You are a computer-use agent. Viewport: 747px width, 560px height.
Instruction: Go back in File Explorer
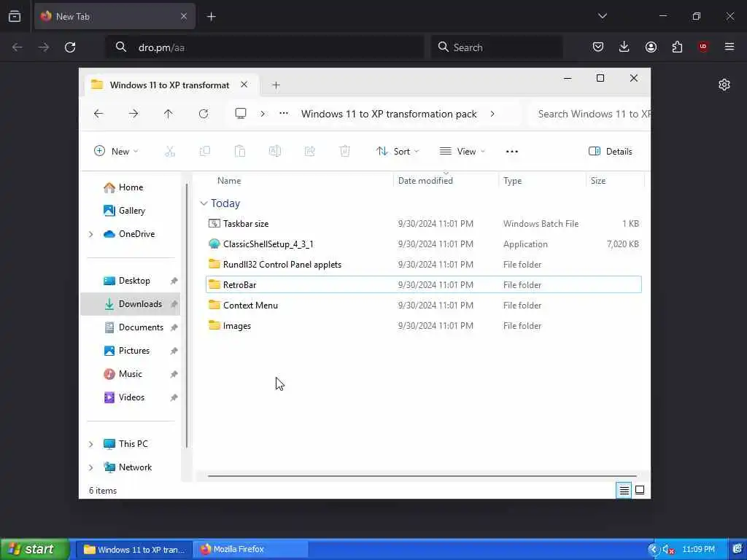tap(98, 114)
